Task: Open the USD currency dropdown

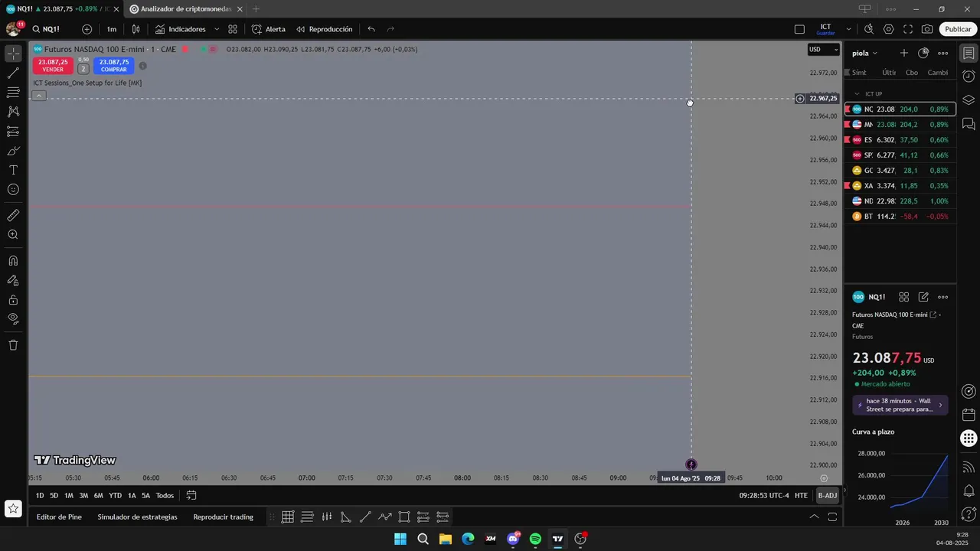Action: (824, 50)
